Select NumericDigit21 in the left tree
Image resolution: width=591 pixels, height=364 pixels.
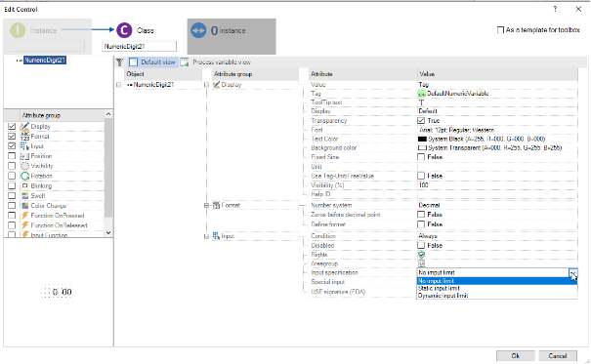45,61
